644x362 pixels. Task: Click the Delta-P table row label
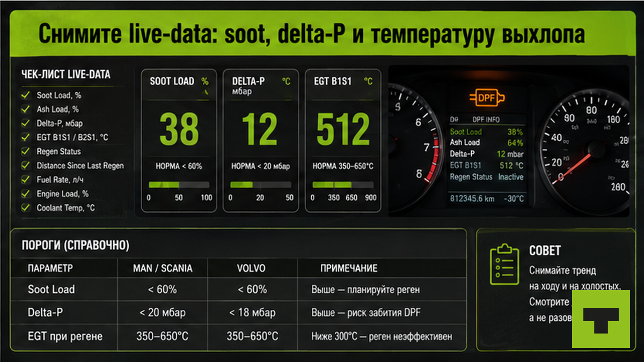pyautogui.click(x=45, y=313)
